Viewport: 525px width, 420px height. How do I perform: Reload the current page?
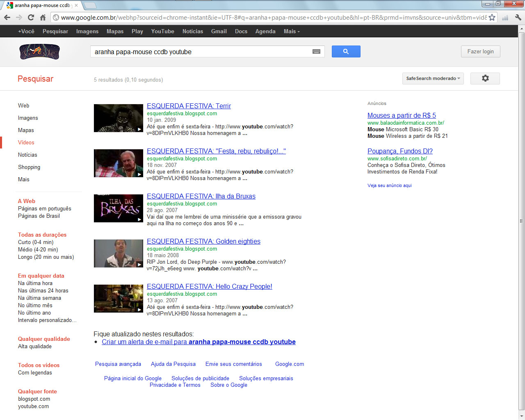coord(31,17)
